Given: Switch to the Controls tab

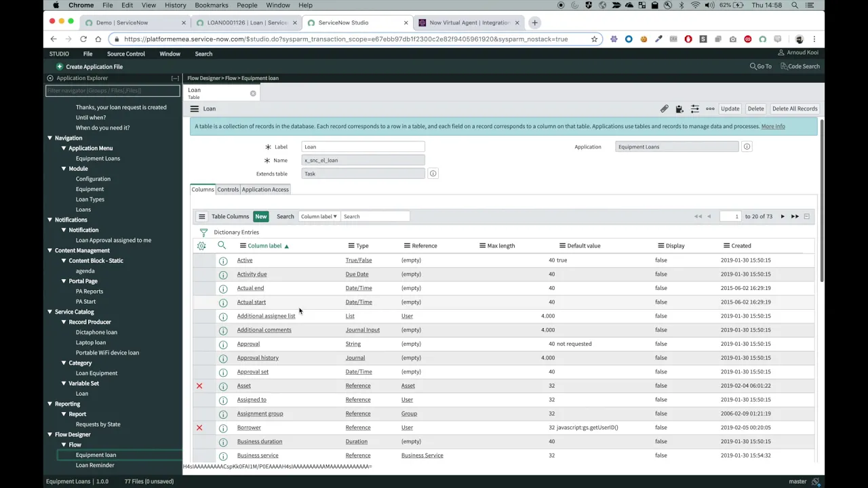Looking at the screenshot, I should coord(228,189).
